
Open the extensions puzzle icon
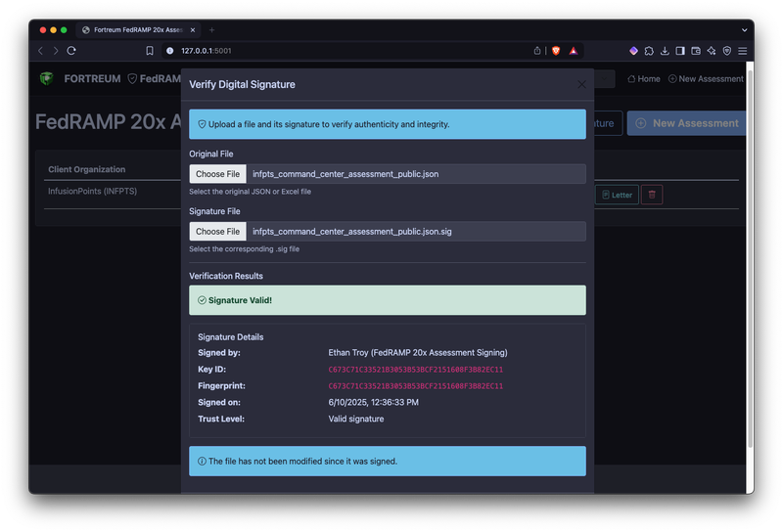point(649,51)
